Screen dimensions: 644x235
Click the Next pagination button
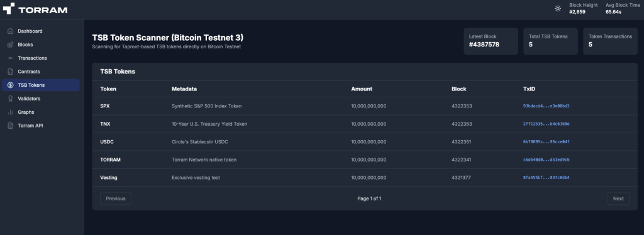pyautogui.click(x=618, y=199)
